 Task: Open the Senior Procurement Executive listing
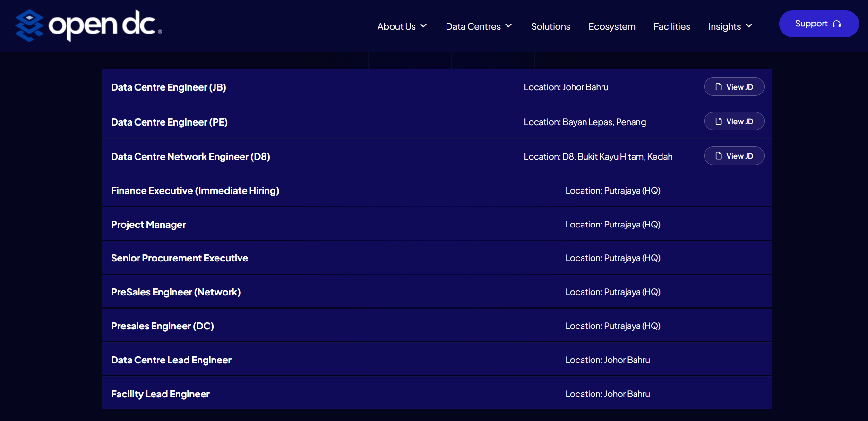click(437, 258)
